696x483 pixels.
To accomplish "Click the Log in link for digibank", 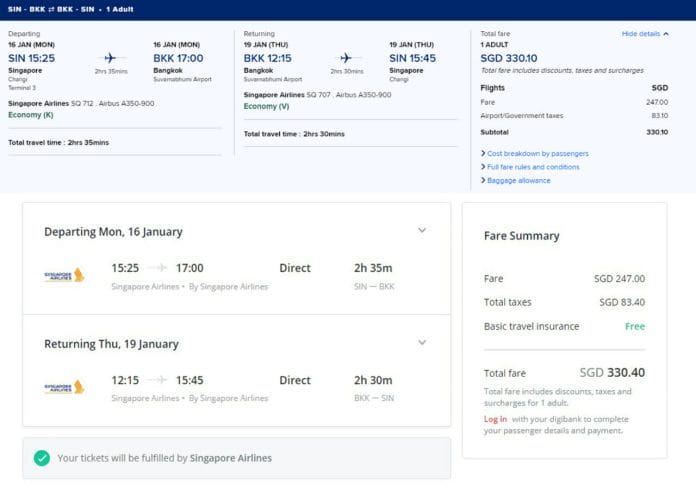I will (x=495, y=419).
